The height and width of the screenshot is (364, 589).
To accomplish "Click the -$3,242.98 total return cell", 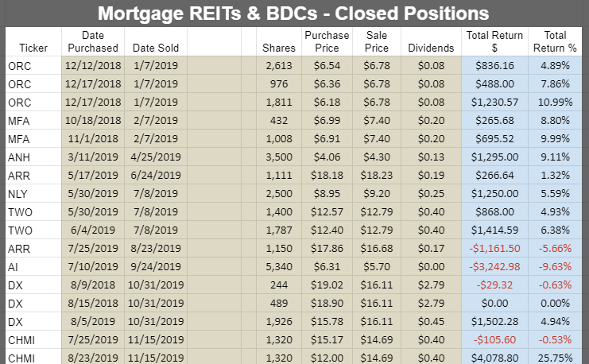I will 494,267.
